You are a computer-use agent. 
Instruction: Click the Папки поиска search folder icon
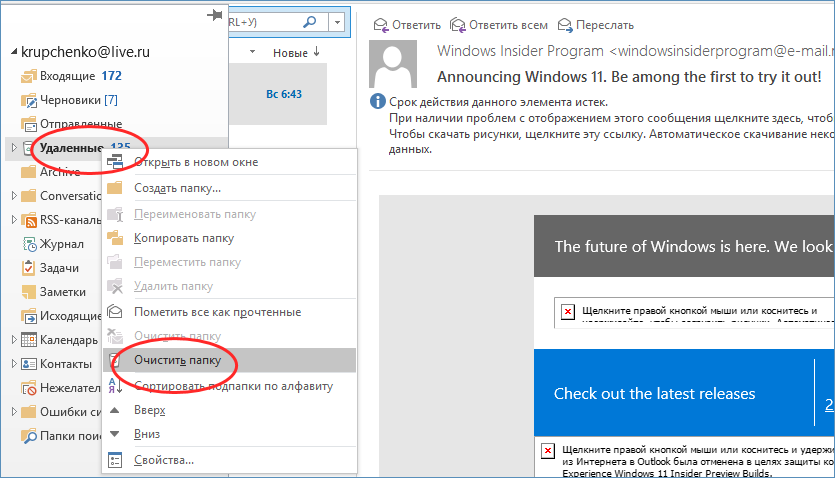click(x=29, y=436)
